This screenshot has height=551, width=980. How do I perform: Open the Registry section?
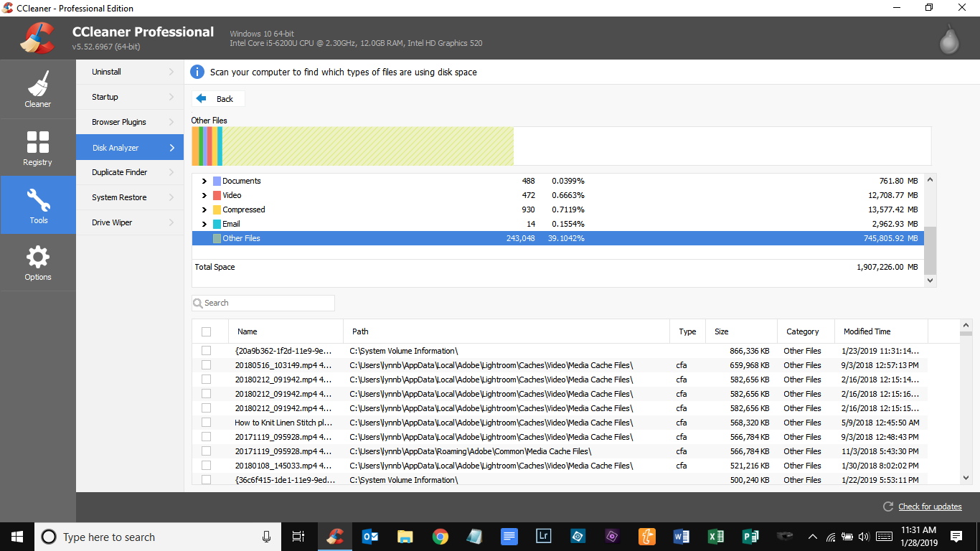click(x=38, y=147)
